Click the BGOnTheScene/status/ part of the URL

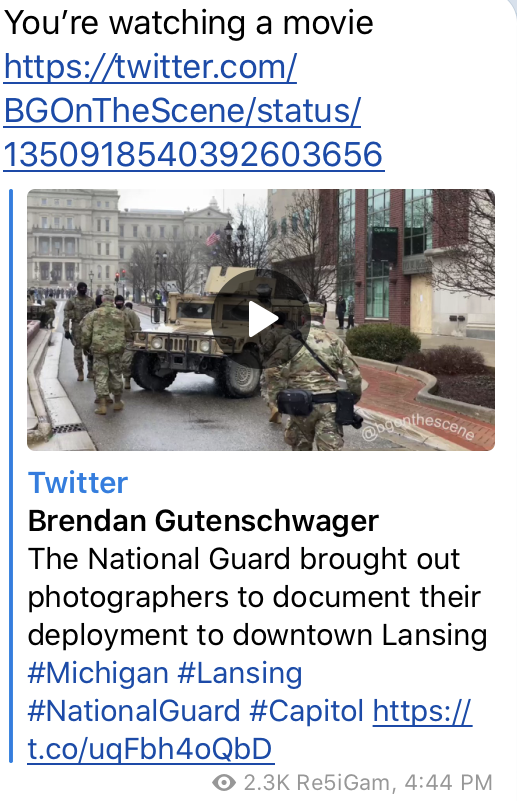(182, 110)
